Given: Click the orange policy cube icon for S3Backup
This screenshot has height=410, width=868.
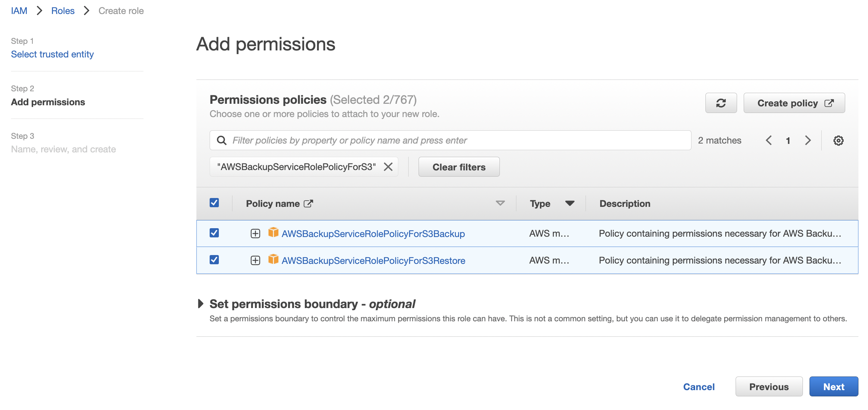Looking at the screenshot, I should (x=273, y=233).
